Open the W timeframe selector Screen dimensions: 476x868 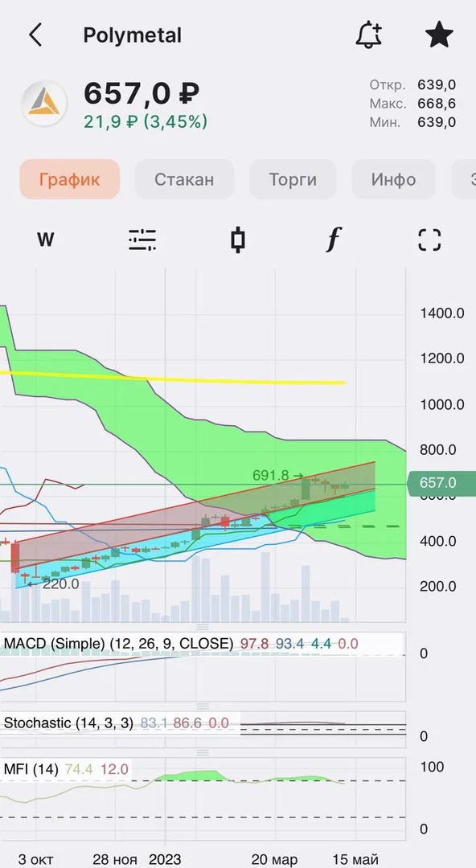pos(46,240)
